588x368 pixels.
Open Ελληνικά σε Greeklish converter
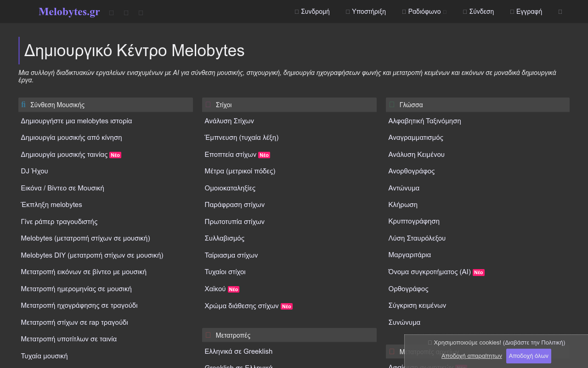pos(238,351)
